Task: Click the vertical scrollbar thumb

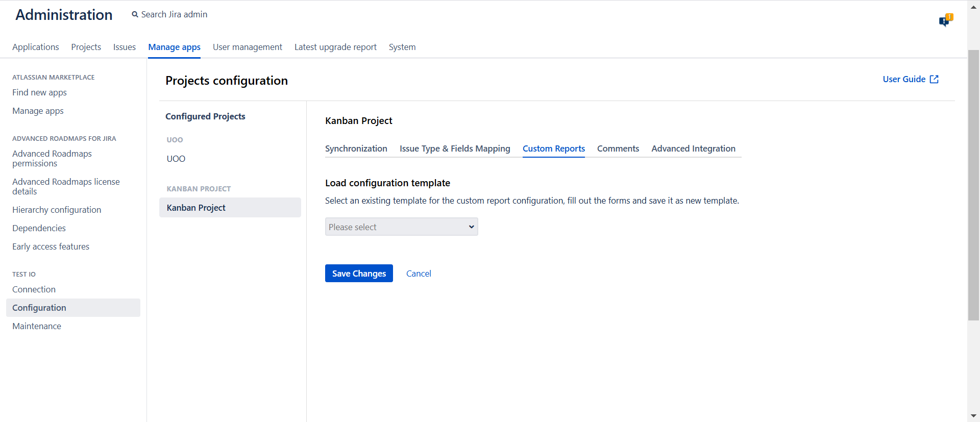Action: pos(973,185)
